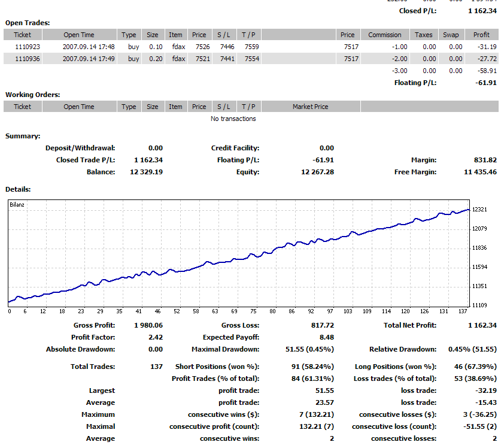Click the Floating P/L total of -61.91 under Open Trades

(485, 83)
